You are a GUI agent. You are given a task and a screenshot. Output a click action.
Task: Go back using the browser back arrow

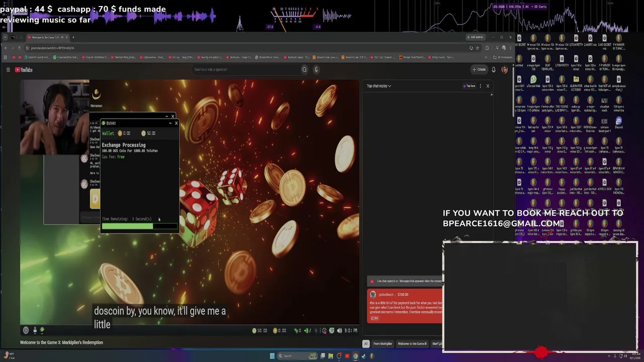6,48
